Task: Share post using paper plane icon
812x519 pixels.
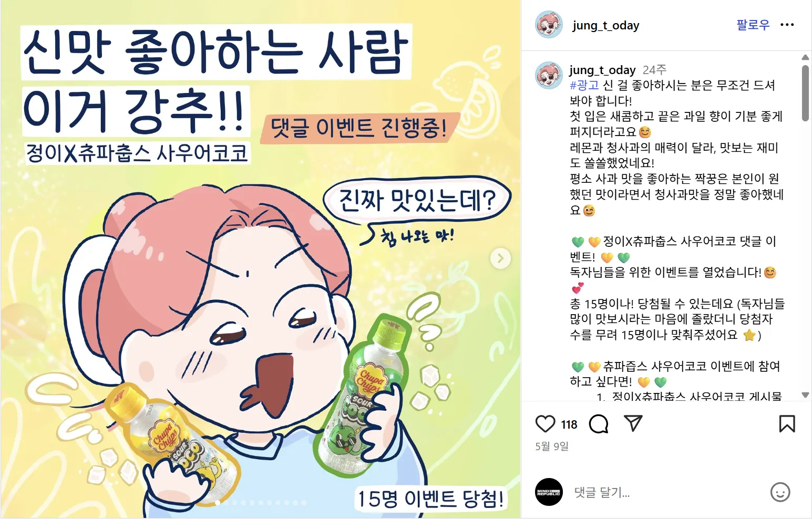Action: (633, 423)
